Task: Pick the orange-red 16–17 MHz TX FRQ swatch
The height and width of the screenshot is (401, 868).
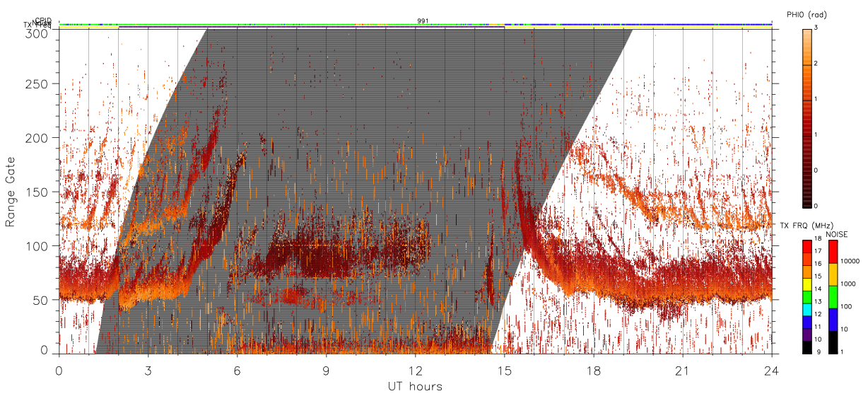Action: point(807,260)
